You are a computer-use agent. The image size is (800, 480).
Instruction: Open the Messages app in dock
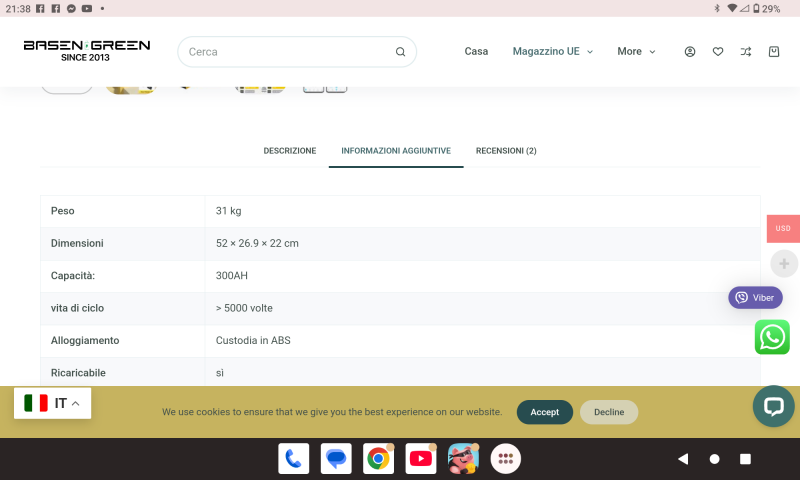[336, 459]
